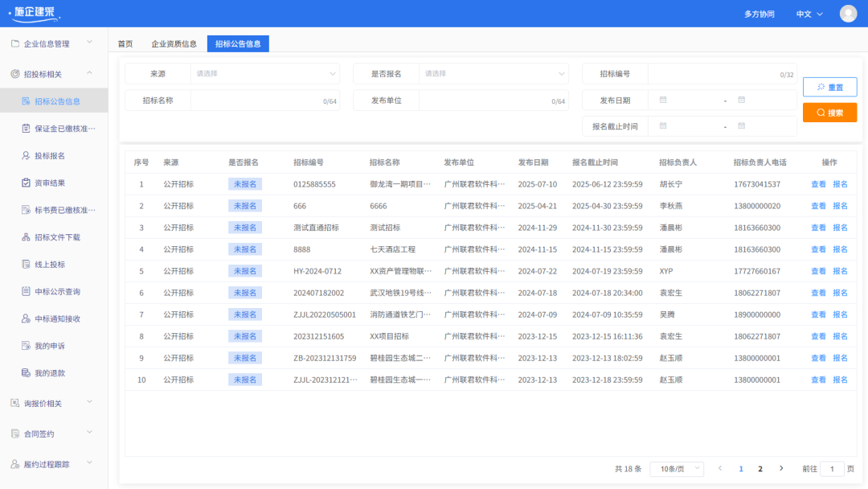This screenshot has height=489, width=868.
Task: Open the user avatar menu
Action: pos(848,14)
